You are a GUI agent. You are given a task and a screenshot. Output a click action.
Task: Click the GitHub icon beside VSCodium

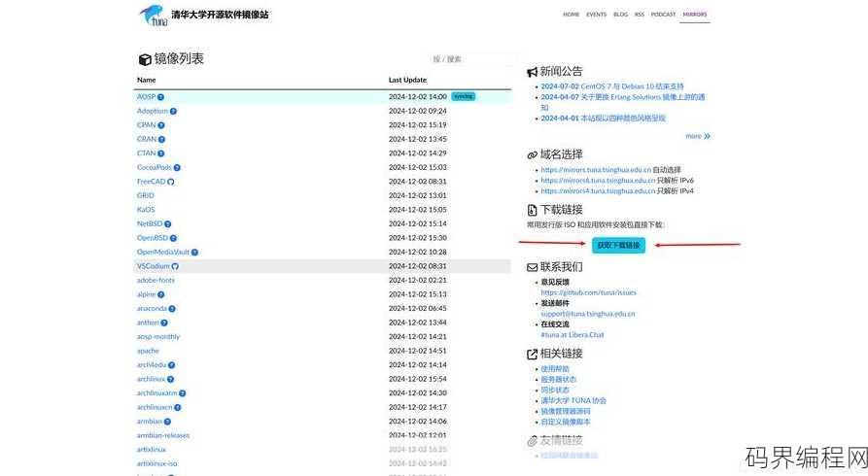coord(175,266)
